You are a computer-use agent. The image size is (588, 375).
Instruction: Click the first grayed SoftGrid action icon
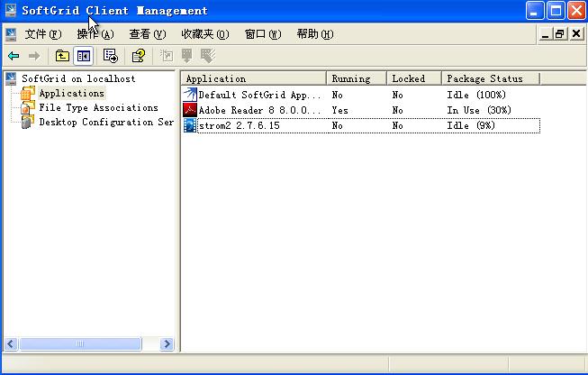pos(167,56)
